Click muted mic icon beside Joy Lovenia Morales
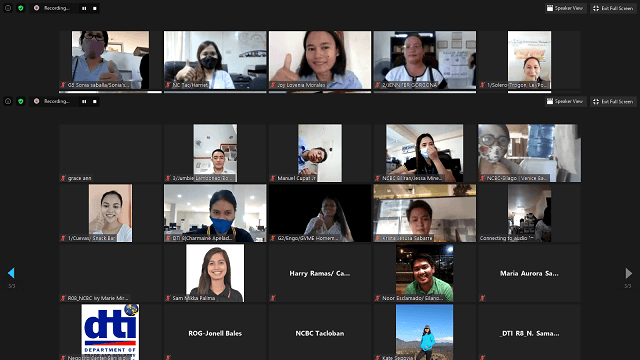This screenshot has width=640, height=360. pos(273,85)
